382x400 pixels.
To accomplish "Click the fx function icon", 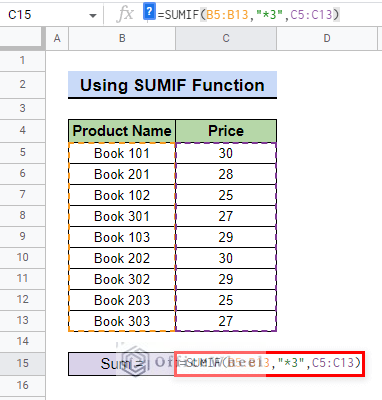I will [125, 14].
